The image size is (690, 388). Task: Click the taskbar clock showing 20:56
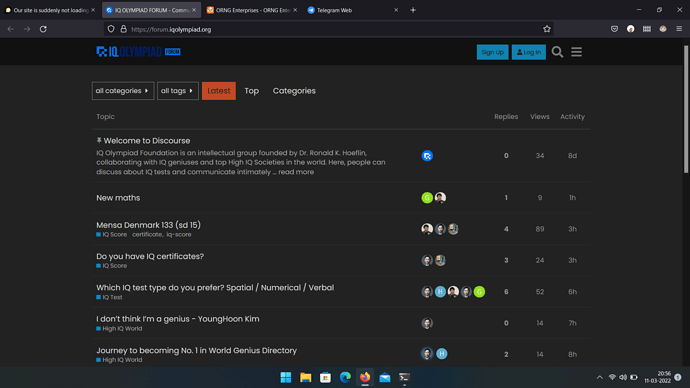[657, 377]
